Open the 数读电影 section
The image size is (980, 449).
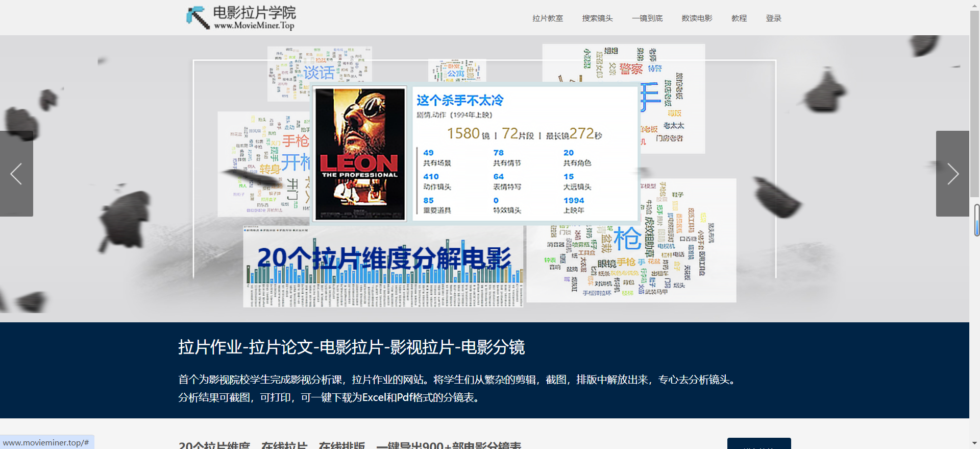point(697,18)
